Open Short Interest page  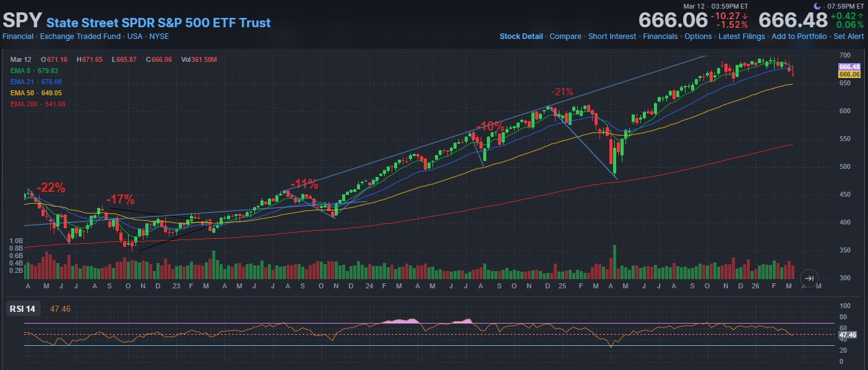(x=612, y=36)
